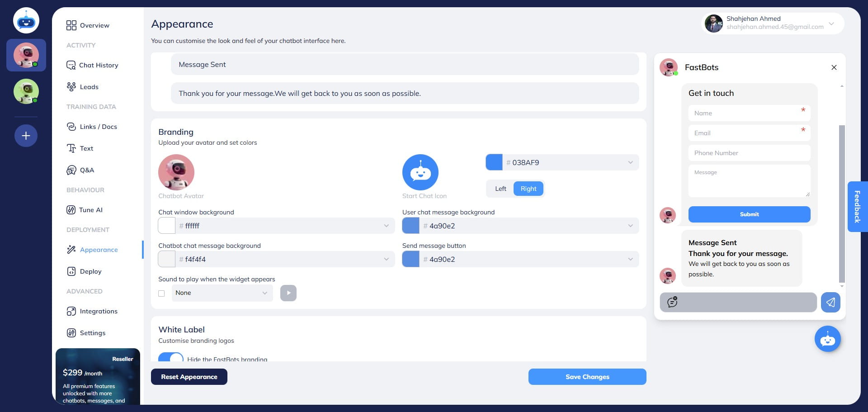Open the Tune AI behaviour settings
868x412 pixels.
point(90,210)
